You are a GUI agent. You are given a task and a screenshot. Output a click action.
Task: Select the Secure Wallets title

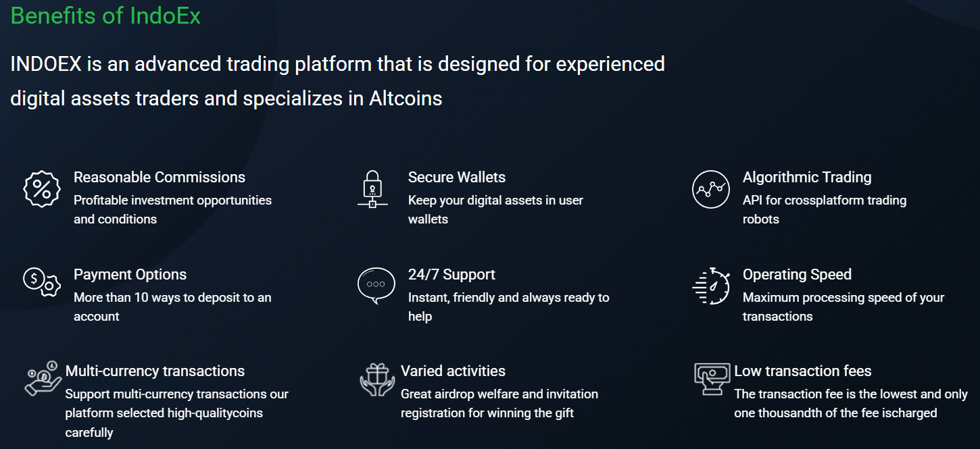[x=457, y=178]
